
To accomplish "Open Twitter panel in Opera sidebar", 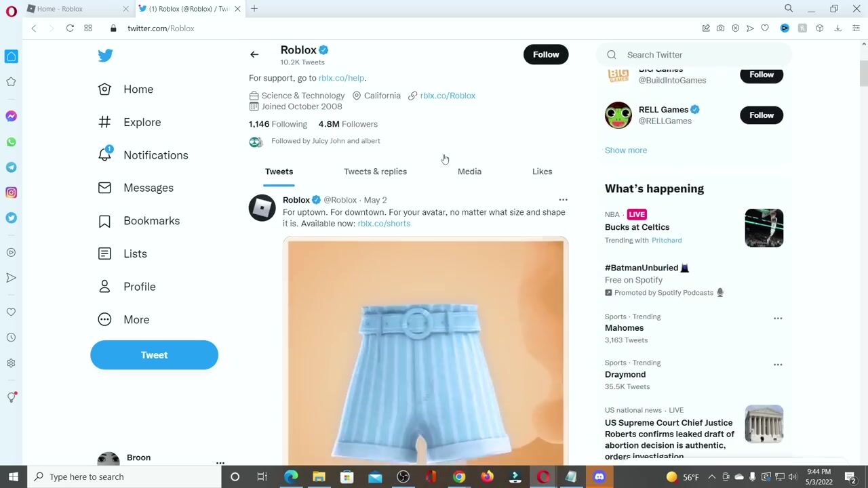I will tap(11, 218).
